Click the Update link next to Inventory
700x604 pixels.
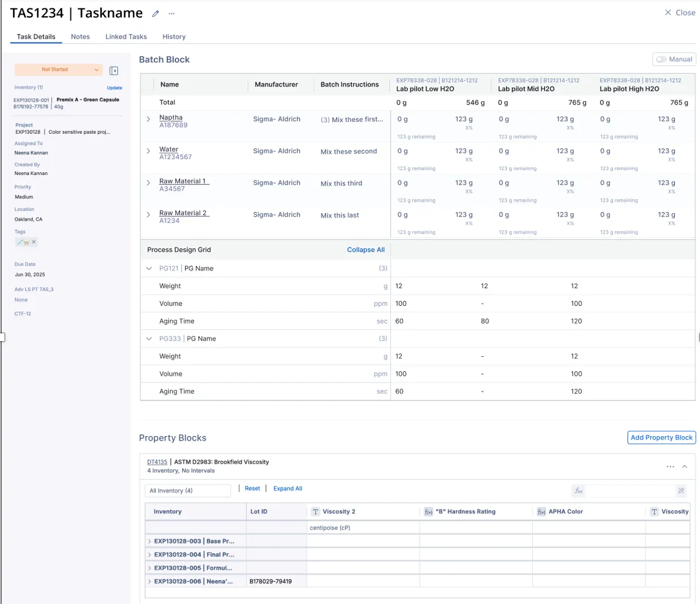(x=115, y=88)
